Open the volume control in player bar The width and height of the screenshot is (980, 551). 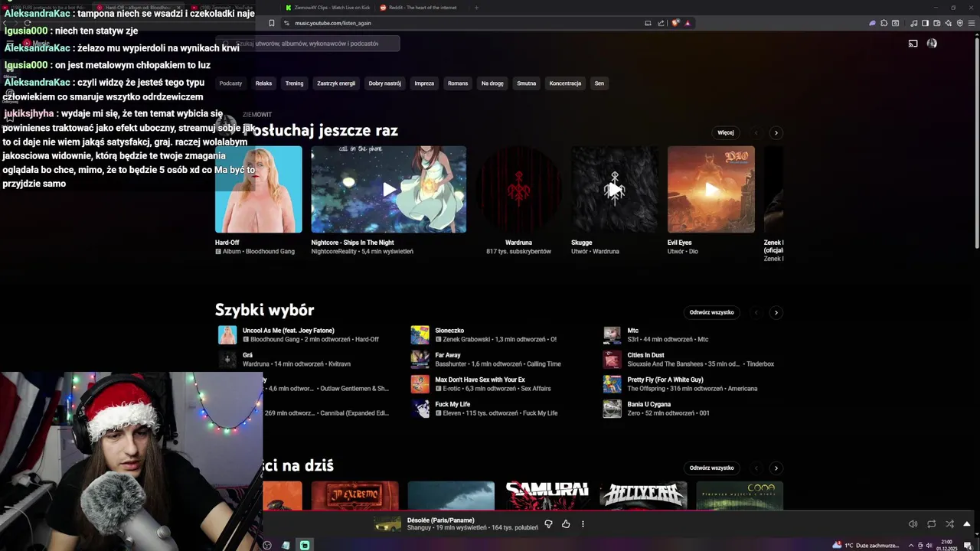913,524
